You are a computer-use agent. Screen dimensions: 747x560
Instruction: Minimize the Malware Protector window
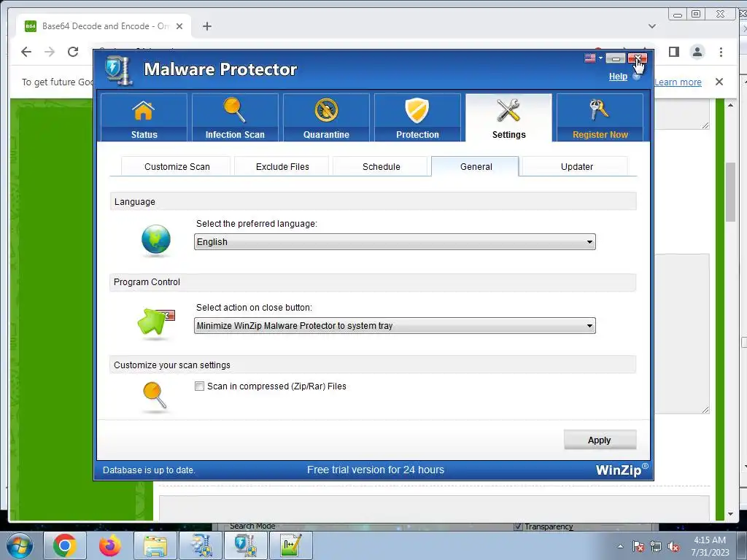[x=616, y=58]
